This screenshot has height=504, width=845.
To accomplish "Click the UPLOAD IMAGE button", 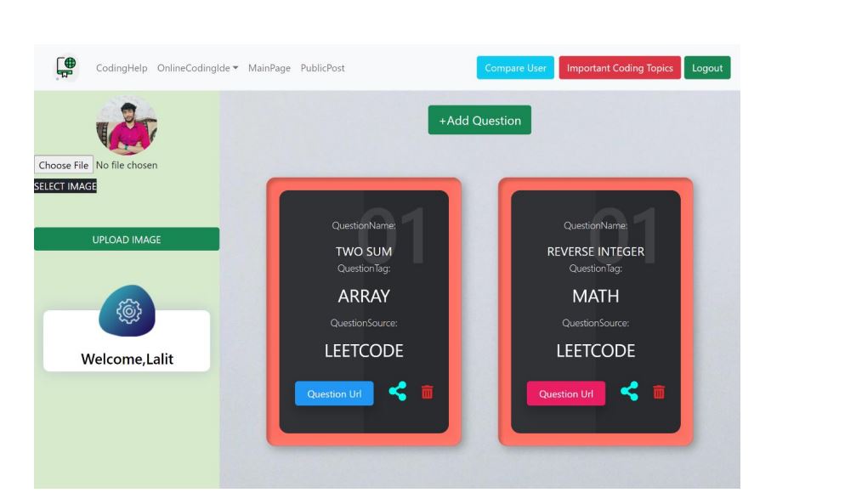I will coord(126,240).
